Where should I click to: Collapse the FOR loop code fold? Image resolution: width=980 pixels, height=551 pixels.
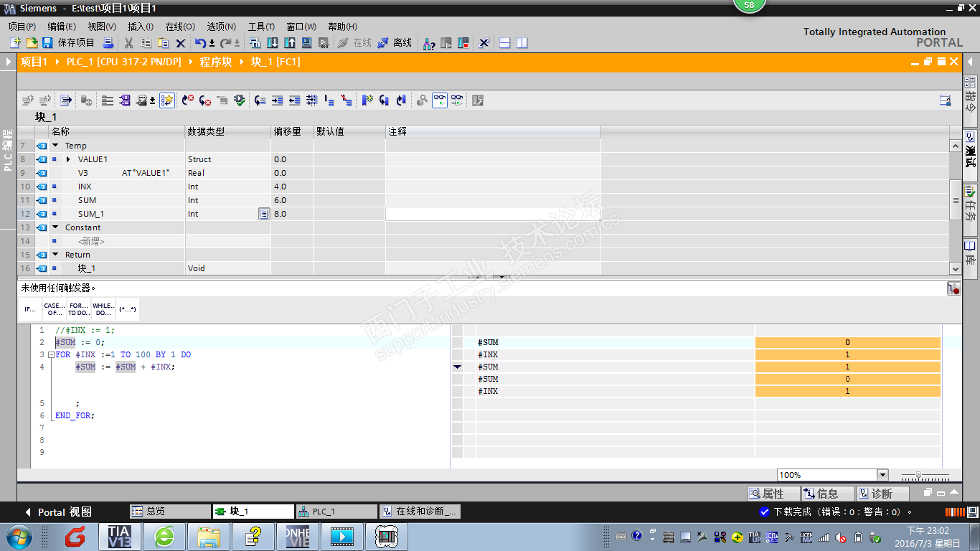click(x=52, y=355)
